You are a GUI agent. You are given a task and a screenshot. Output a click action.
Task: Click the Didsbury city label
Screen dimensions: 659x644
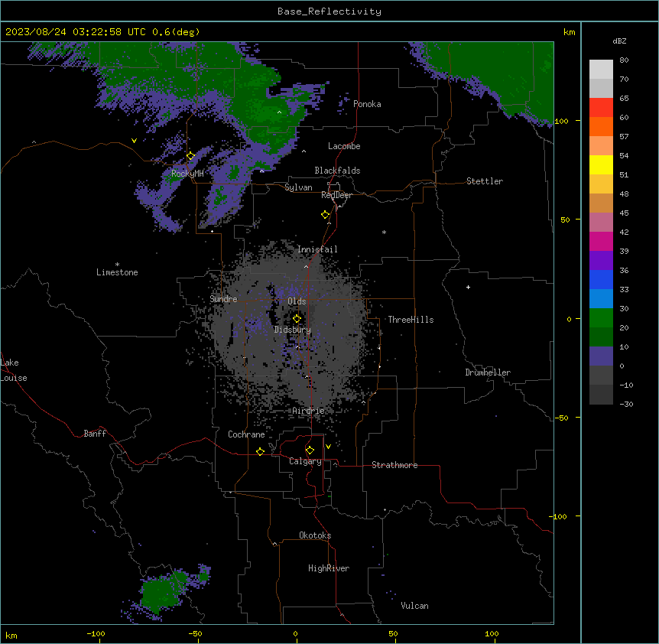coord(293,330)
